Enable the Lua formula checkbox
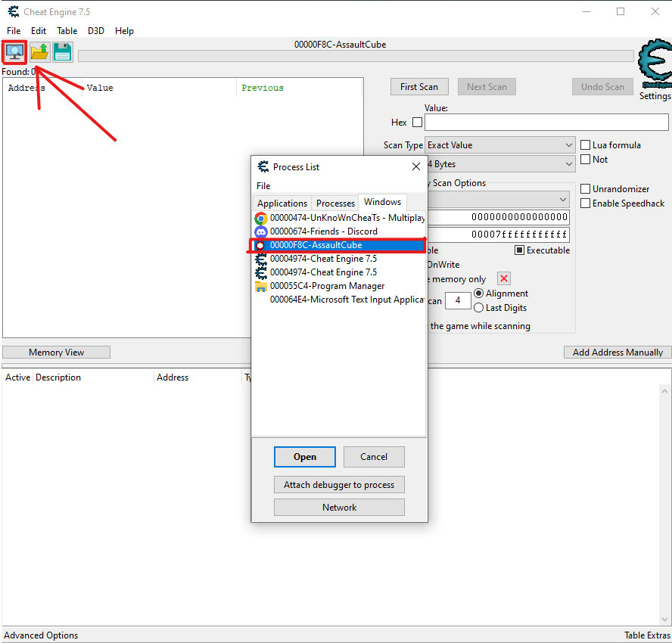Image resolution: width=672 pixels, height=643 pixels. click(585, 144)
